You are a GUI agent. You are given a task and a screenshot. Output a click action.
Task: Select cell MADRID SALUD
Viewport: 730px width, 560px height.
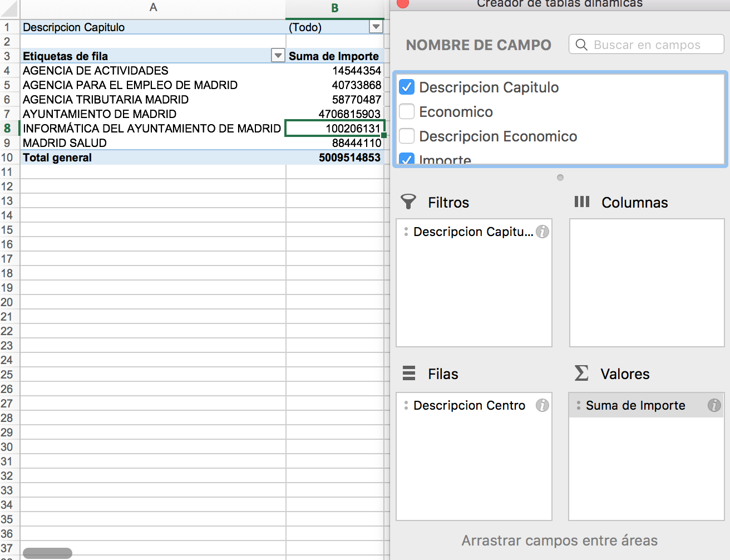[x=153, y=143]
